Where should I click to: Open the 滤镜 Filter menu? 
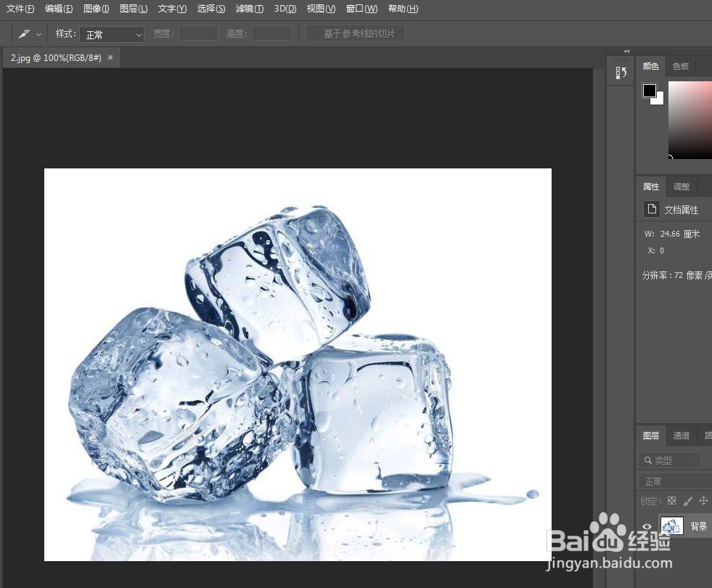249,9
